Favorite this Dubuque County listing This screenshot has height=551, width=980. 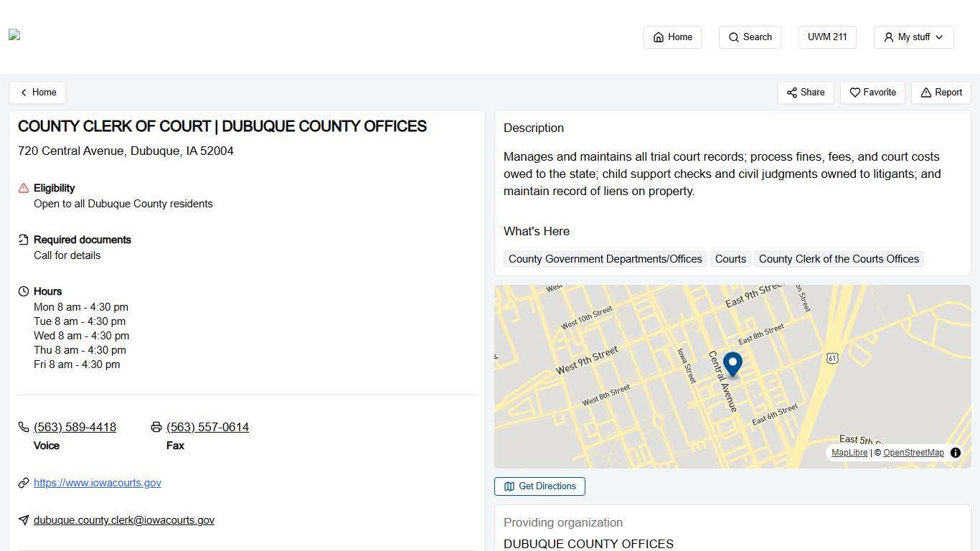click(872, 92)
